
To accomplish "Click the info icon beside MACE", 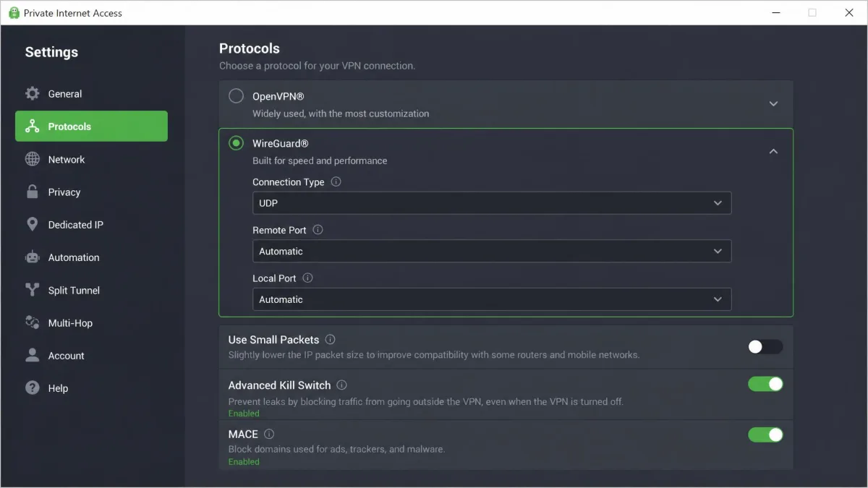I will click(269, 435).
